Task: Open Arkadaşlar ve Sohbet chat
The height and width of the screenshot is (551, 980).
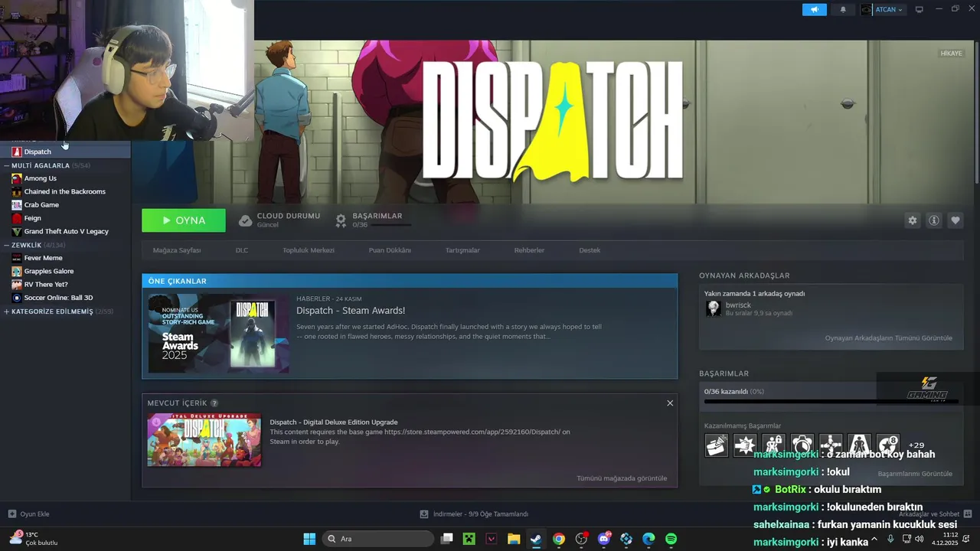Action: (x=935, y=514)
